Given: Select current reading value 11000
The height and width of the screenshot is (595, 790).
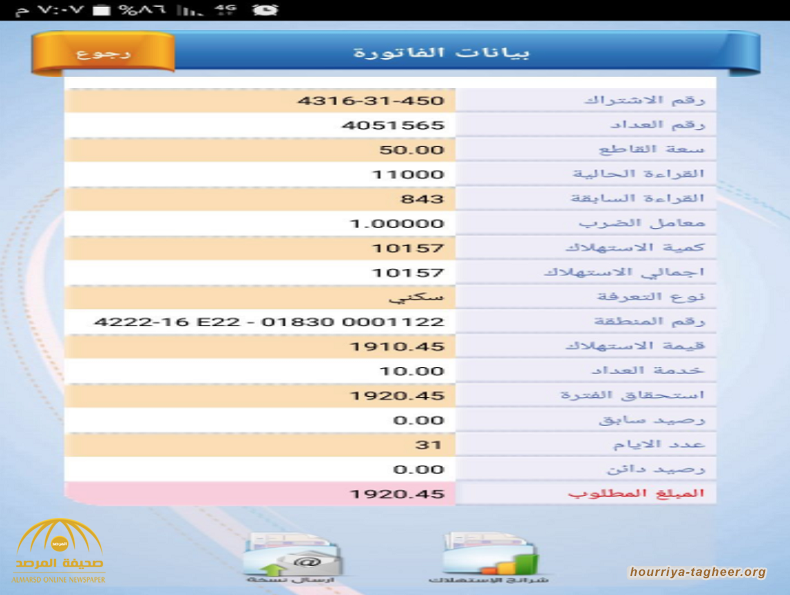Looking at the screenshot, I should 408,175.
